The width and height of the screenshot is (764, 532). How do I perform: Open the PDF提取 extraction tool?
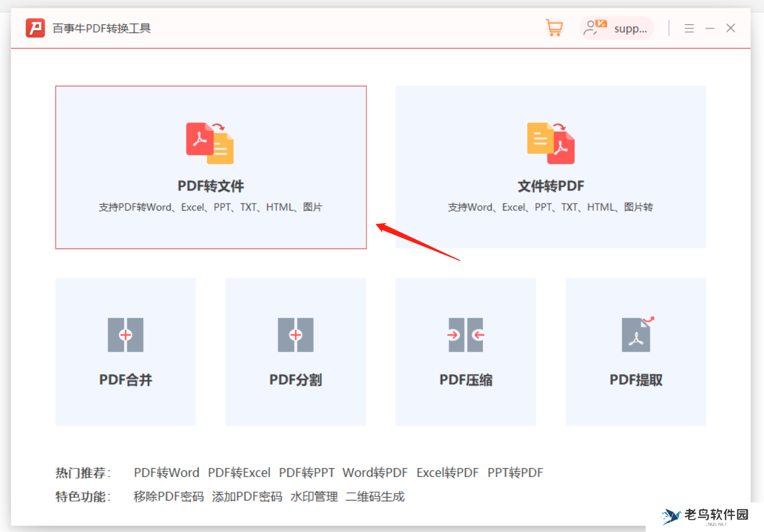tap(636, 352)
